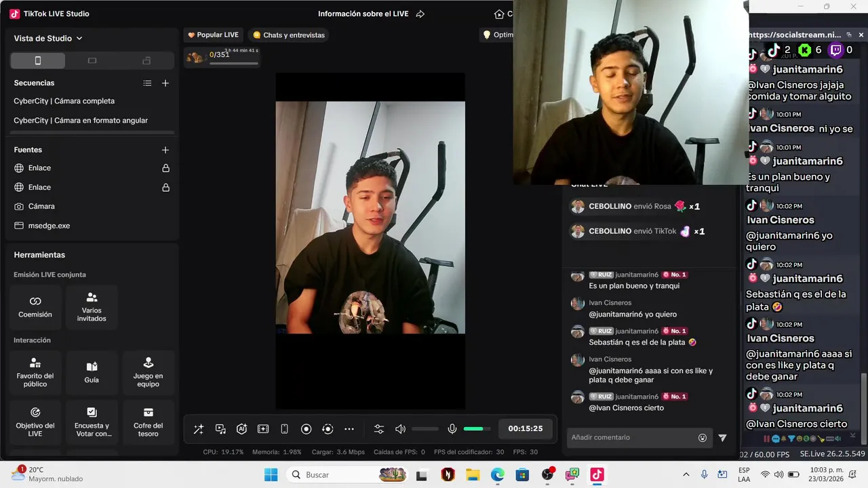This screenshot has height=488, width=868.
Task: Mute the speaker output
Action: click(400, 429)
